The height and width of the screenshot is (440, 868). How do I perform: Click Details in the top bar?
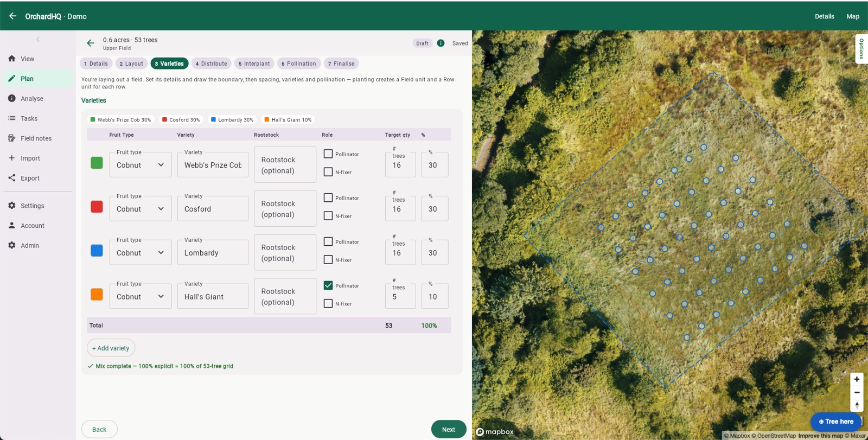824,16
